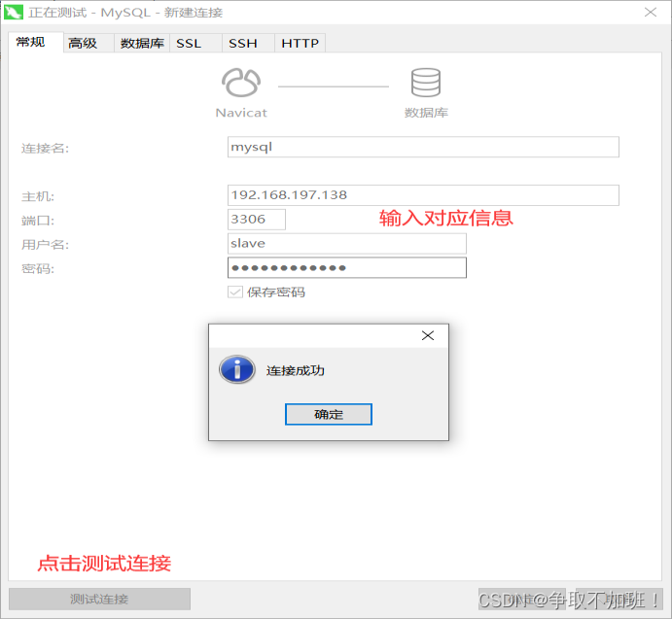672x619 pixels.
Task: Click the 测试连接 button
Action: tap(99, 599)
